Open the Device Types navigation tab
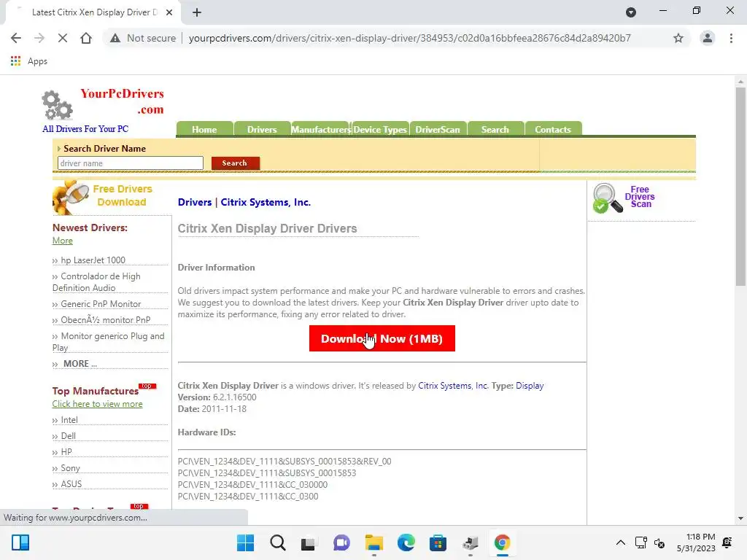This screenshot has height=560, width=747. pos(379,130)
